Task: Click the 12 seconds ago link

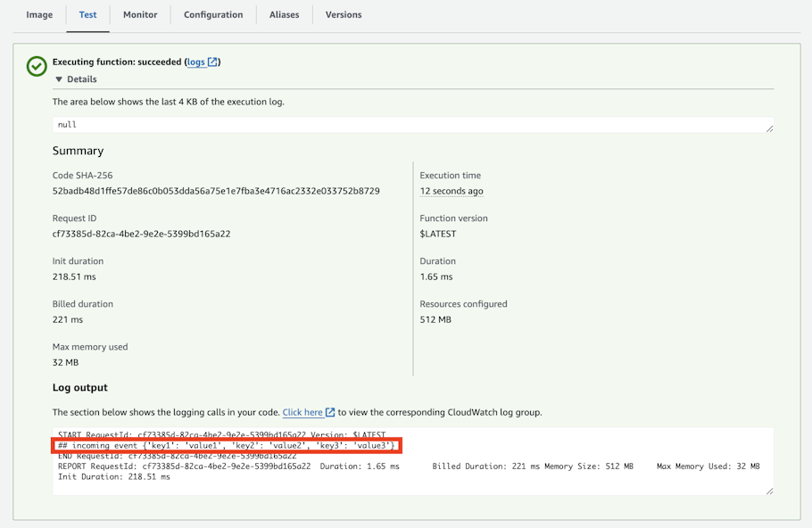Action: (x=452, y=191)
